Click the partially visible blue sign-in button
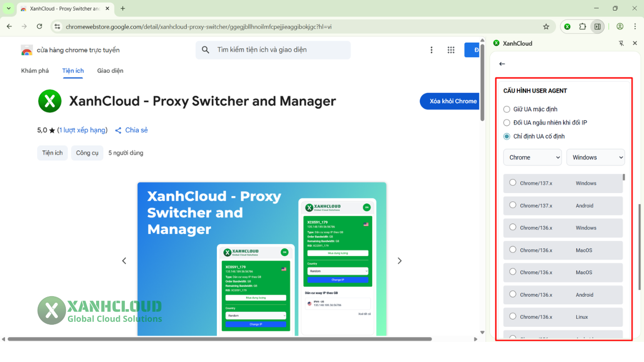Screen dimensions: 644x362 pos(473,50)
